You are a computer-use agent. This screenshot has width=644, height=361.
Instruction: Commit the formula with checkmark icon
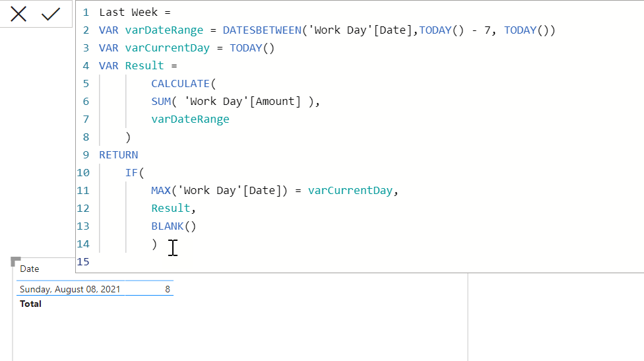[51, 14]
